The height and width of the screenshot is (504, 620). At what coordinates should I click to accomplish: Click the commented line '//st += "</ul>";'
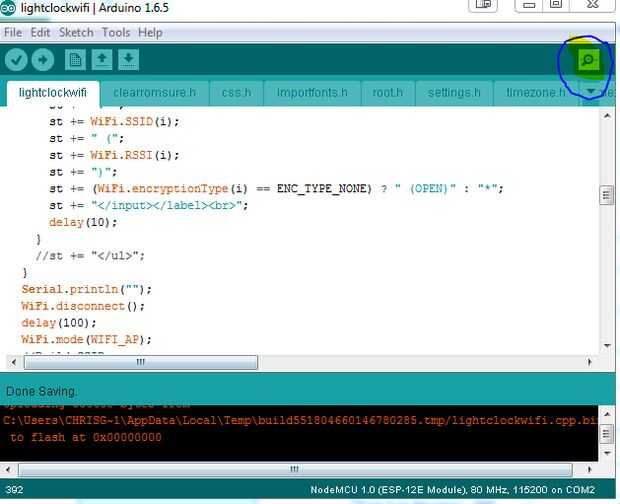click(x=90, y=256)
